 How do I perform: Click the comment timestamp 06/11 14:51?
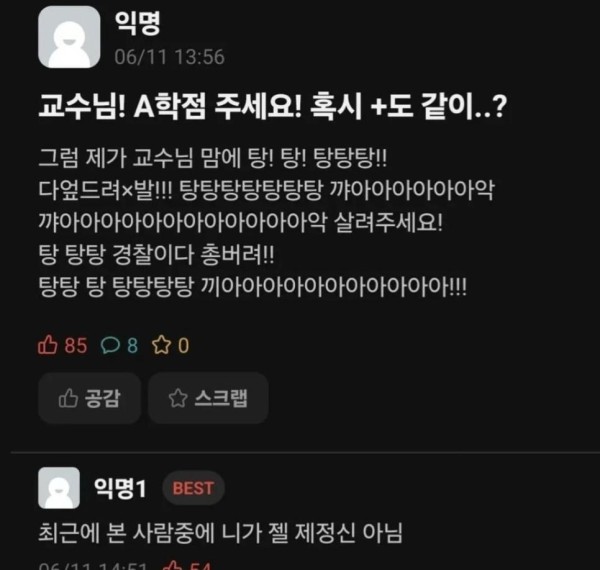click(x=93, y=566)
